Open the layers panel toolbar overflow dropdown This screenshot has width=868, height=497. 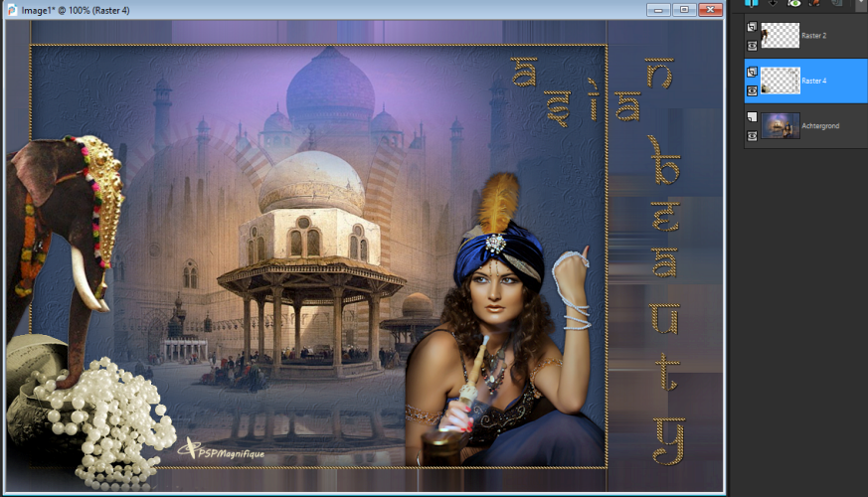point(859,4)
